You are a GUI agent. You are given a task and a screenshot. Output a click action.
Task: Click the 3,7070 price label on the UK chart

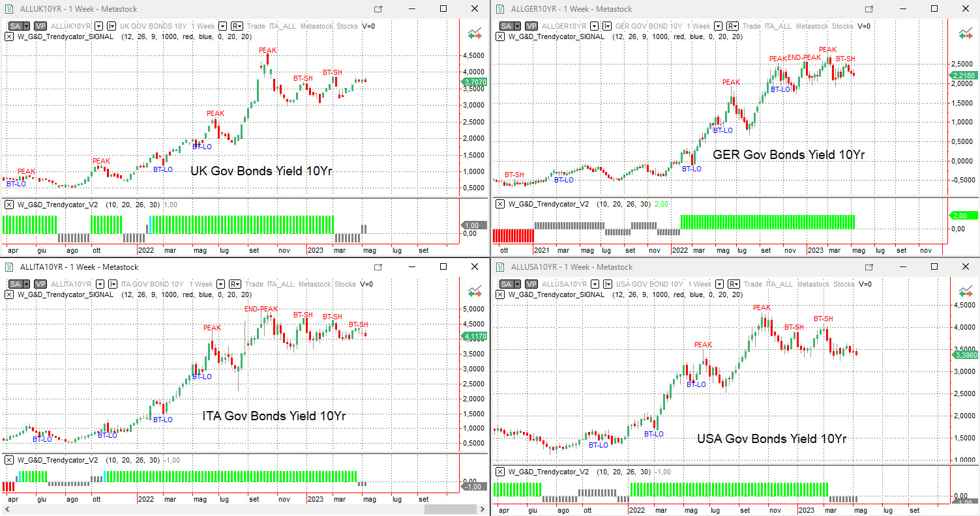(474, 82)
